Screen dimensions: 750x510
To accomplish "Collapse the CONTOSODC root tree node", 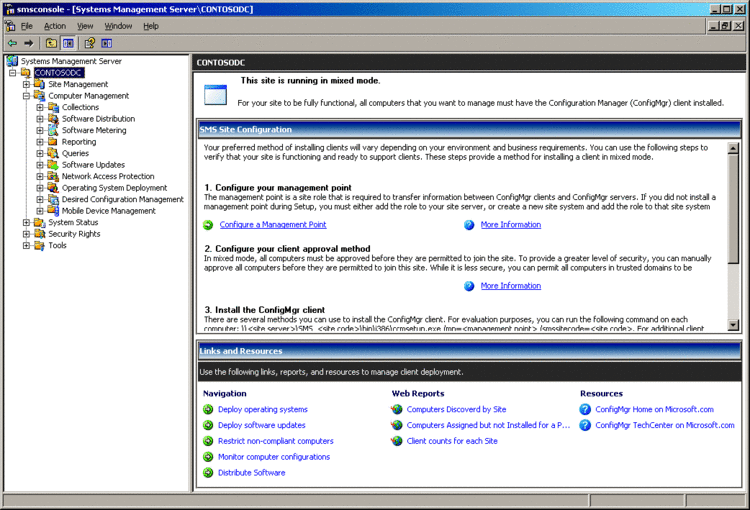I will (x=13, y=73).
